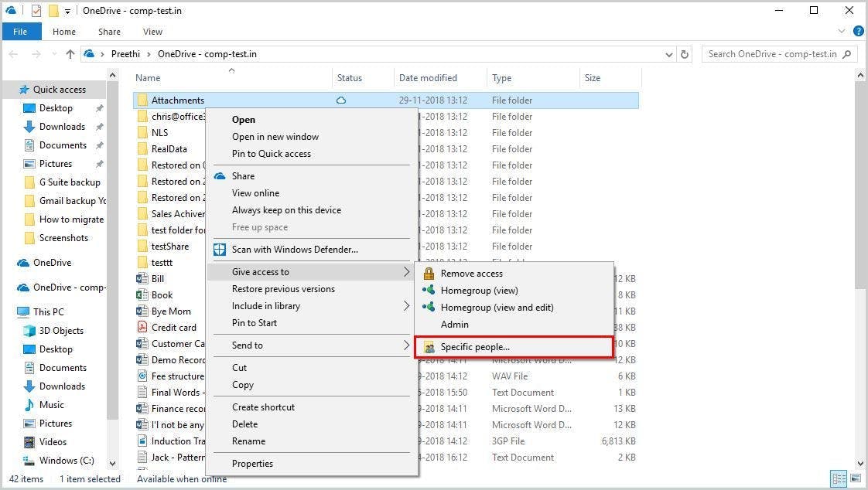Unpin Desktop from Quick access

coord(100,107)
